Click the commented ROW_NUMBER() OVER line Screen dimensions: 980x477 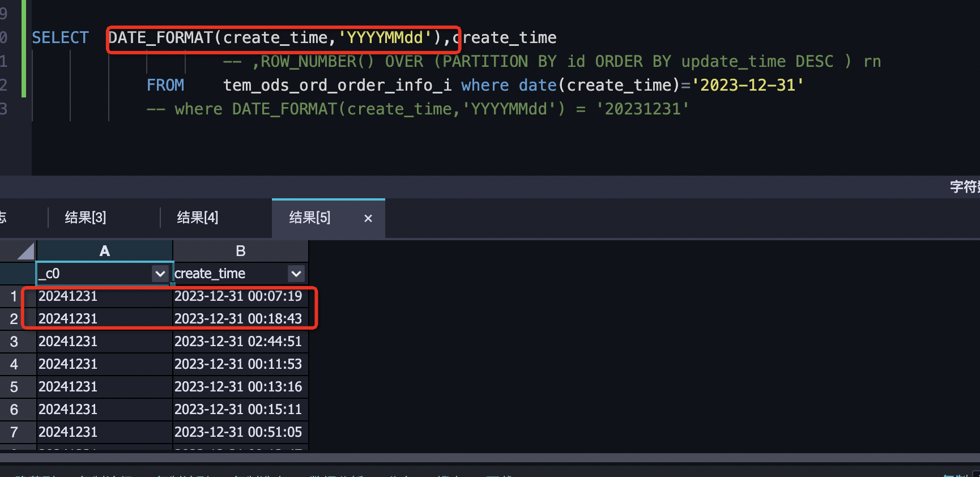(552, 62)
